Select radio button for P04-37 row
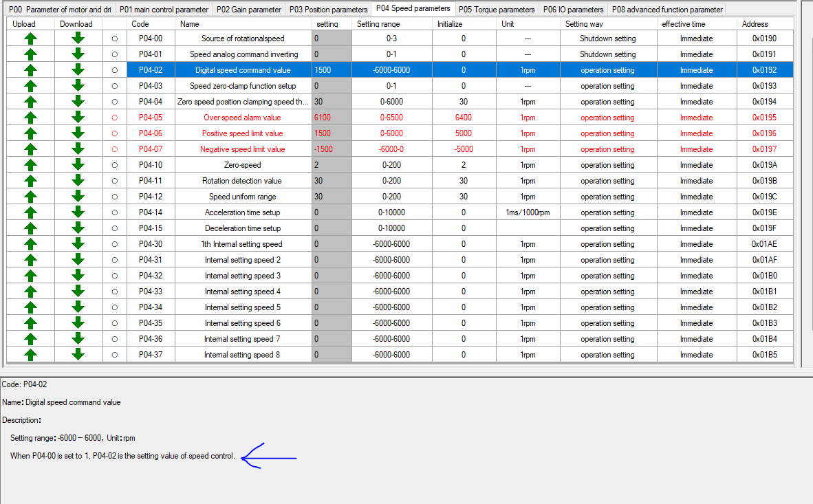Screen dimensions: 813x504 pos(115,355)
